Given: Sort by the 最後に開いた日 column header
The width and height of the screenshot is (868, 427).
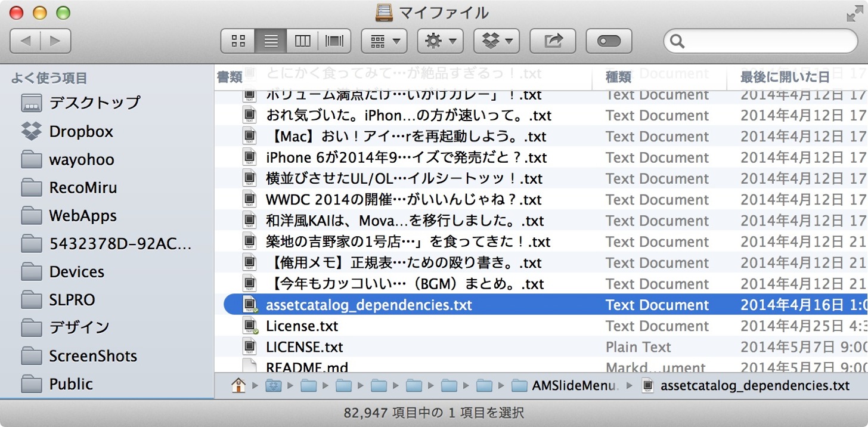Looking at the screenshot, I should (785, 77).
